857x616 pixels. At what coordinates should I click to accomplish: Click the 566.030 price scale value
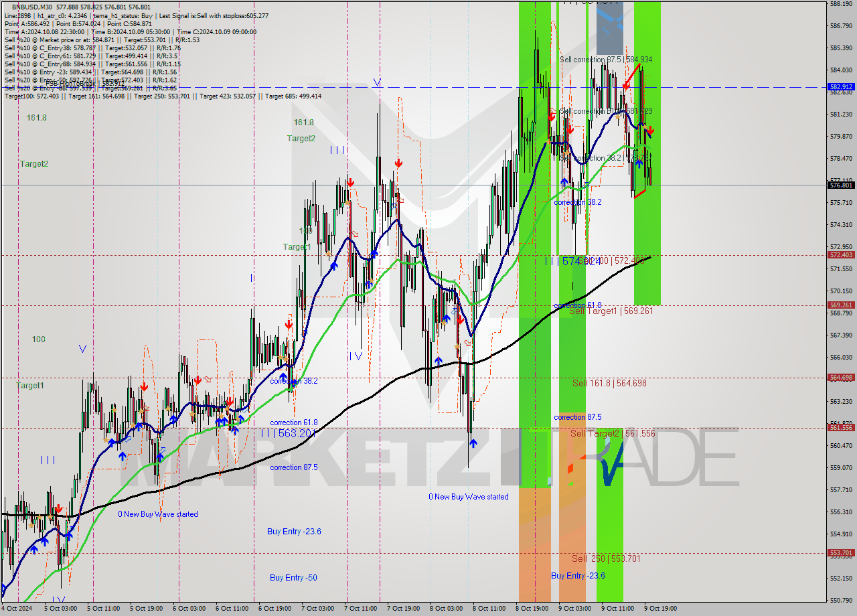click(x=841, y=357)
